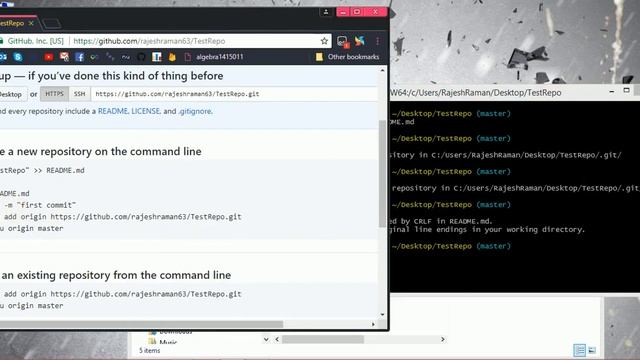Open the README link
The height and width of the screenshot is (360, 640).
(113, 111)
